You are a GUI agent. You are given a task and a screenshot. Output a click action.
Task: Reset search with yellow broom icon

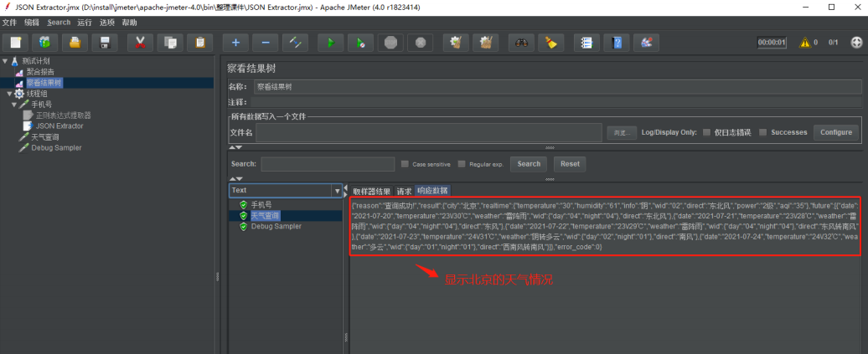pos(551,43)
